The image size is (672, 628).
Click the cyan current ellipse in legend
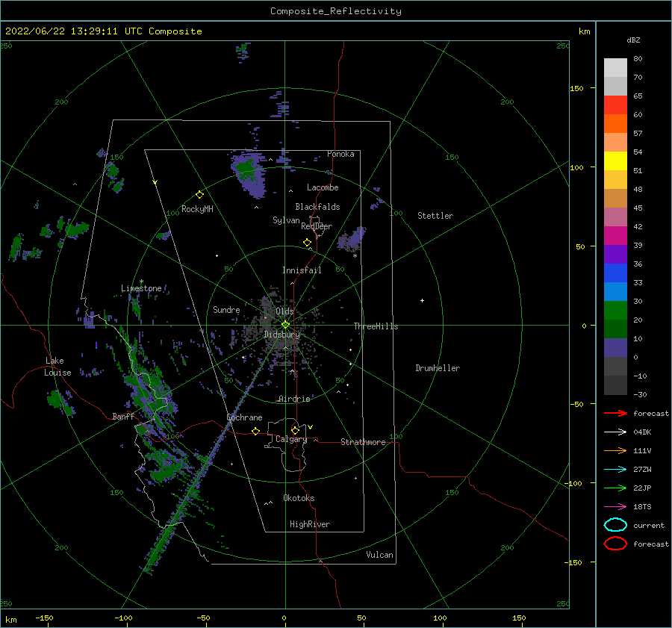615,525
